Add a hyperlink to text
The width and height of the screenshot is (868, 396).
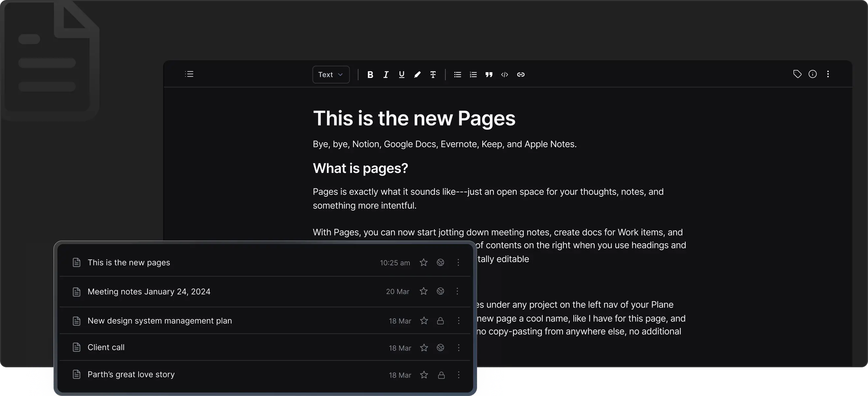521,75
